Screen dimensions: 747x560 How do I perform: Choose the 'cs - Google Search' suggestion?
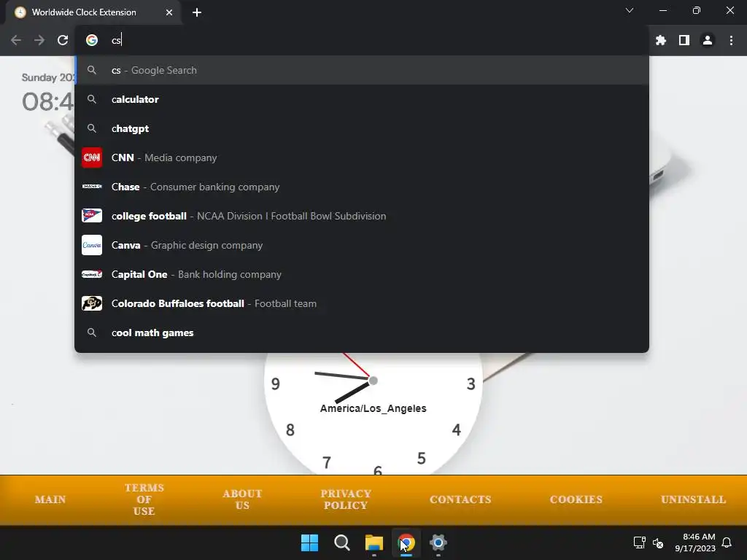pos(362,71)
